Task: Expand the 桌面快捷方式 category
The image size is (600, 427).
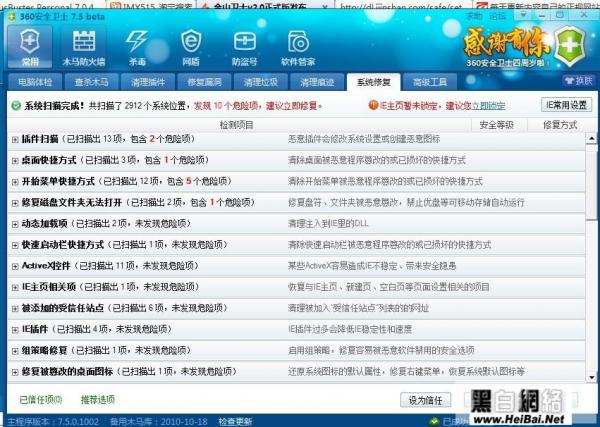Action: (x=14, y=160)
